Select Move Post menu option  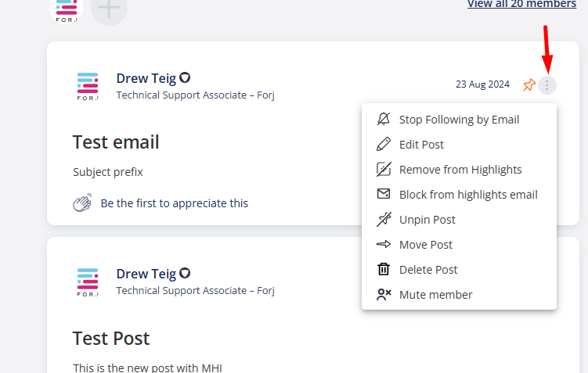pyautogui.click(x=459, y=245)
